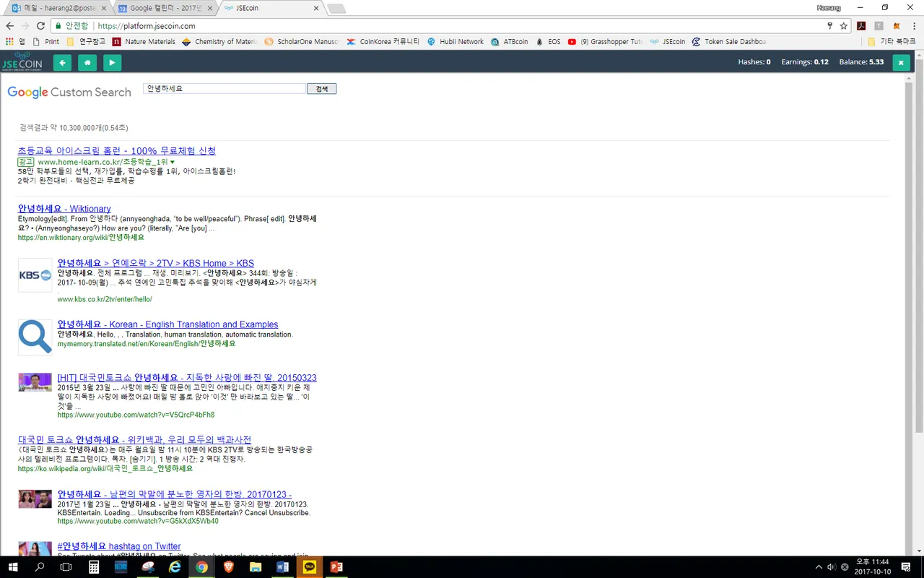Click the taskbar clock showing 11:44
Screen dimensions: 924x578
(x=871, y=567)
